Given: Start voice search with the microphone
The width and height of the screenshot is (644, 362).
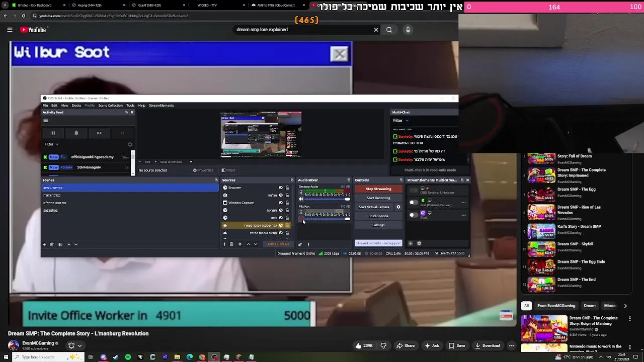Looking at the screenshot, I should 408,30.
